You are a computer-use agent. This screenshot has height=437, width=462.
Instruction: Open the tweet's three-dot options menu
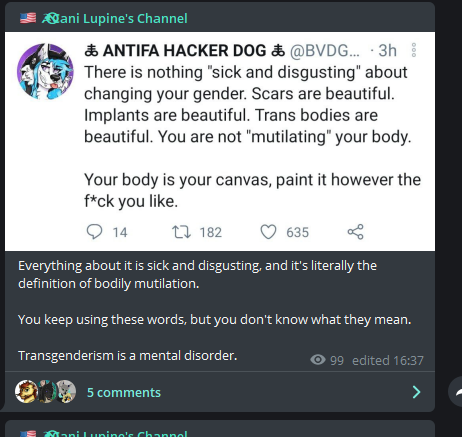pyautogui.click(x=414, y=50)
